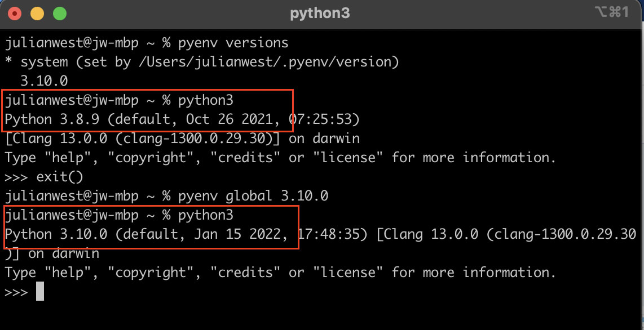Select the asterisk marking system Python version

point(7,61)
